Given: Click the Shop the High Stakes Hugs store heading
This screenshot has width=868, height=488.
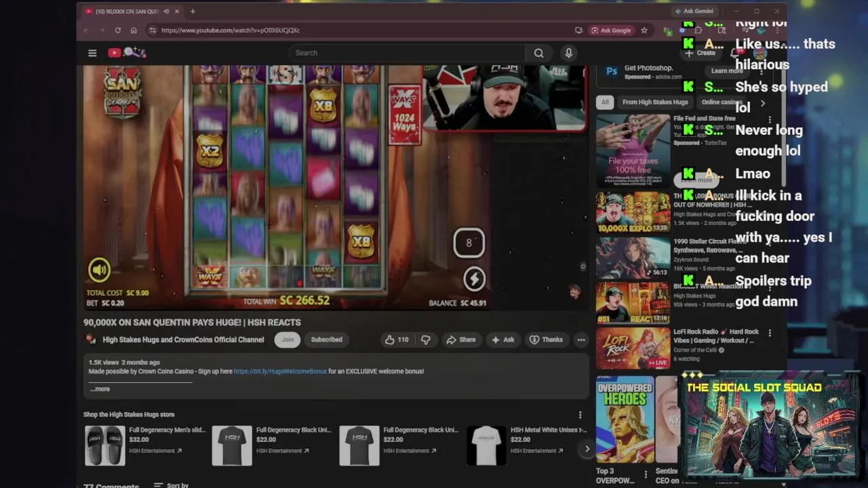Looking at the screenshot, I should point(129,414).
